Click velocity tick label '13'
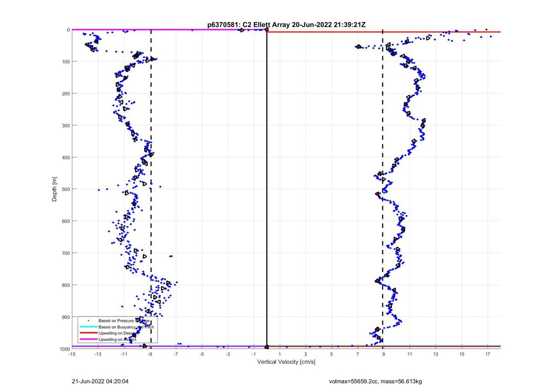Screen dimensions: 553x392 click(435, 354)
